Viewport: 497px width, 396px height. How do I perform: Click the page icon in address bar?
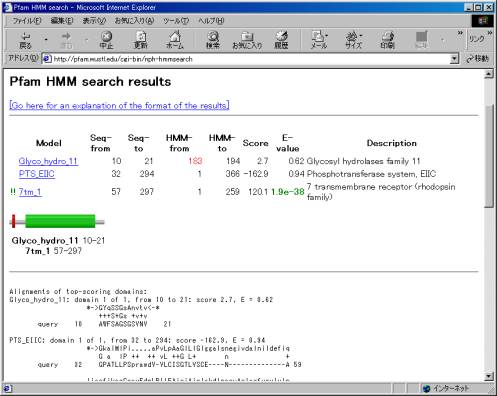(x=47, y=59)
